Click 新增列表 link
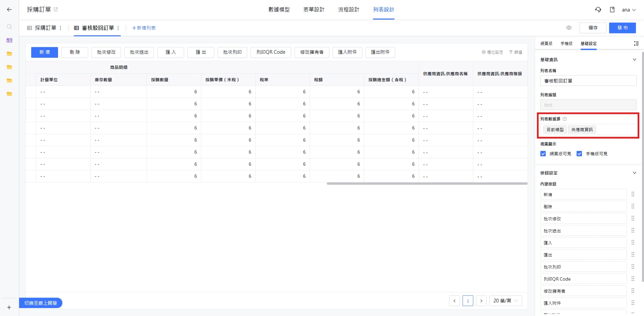The image size is (644, 316). (x=144, y=28)
